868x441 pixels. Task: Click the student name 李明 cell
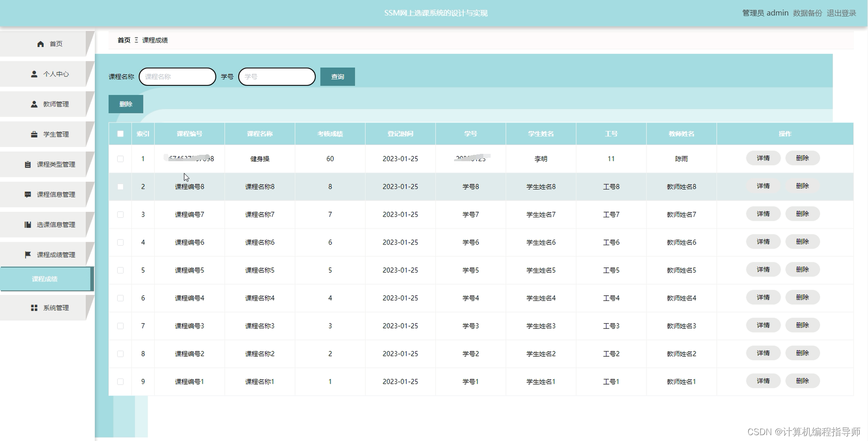[x=541, y=159]
